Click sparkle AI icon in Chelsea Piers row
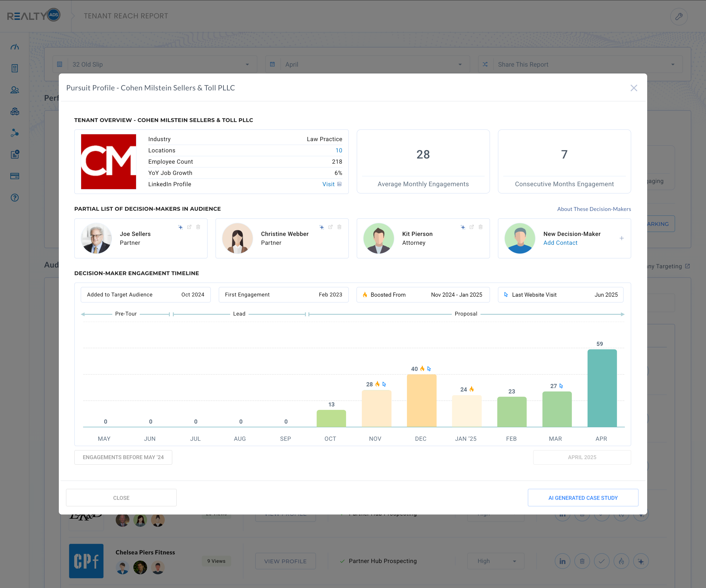706x588 pixels. (641, 562)
